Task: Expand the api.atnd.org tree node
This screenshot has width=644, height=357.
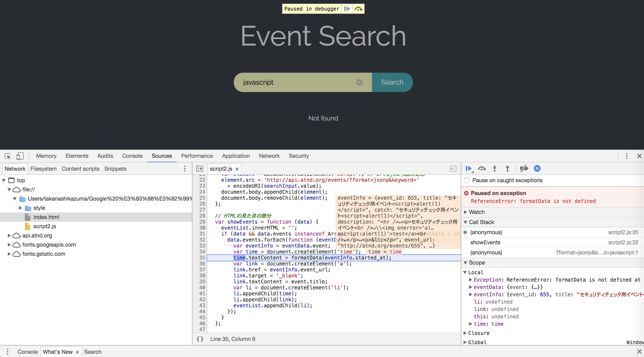Action: (x=9, y=235)
